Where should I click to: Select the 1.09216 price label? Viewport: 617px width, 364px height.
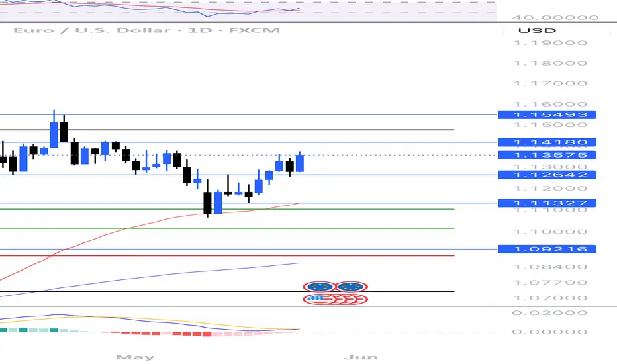547,249
